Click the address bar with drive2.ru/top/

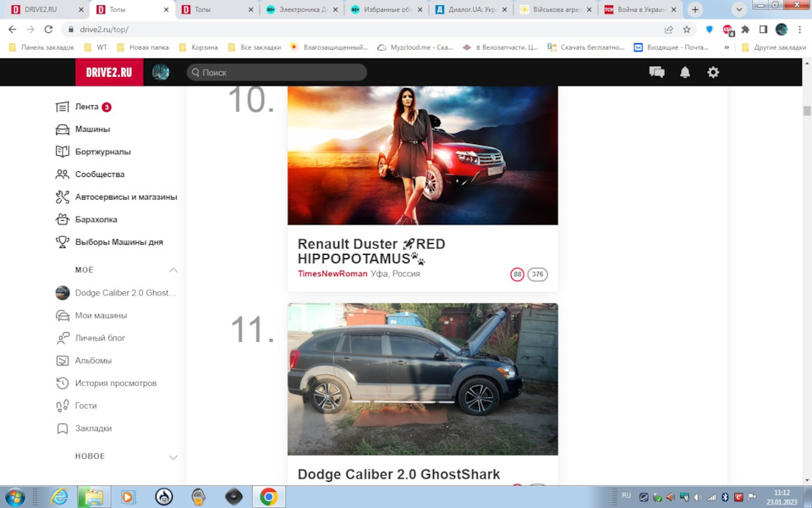click(x=363, y=30)
